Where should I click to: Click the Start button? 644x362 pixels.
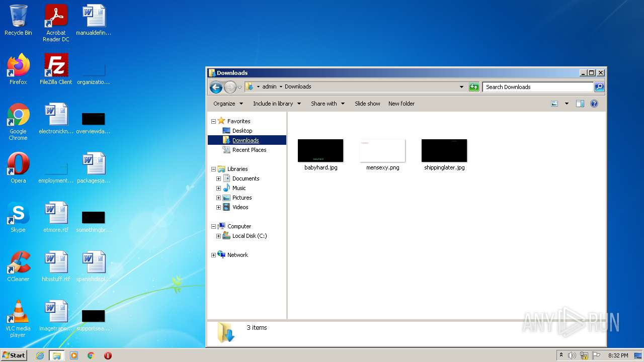pos(14,355)
